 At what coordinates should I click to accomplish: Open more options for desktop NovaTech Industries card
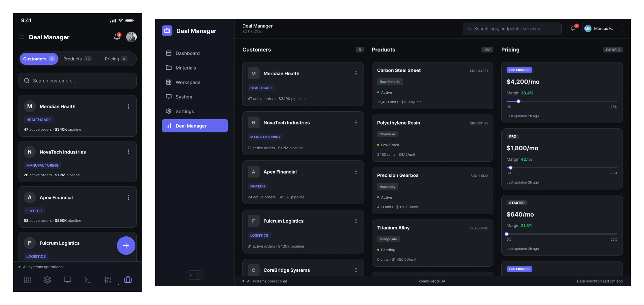[356, 122]
